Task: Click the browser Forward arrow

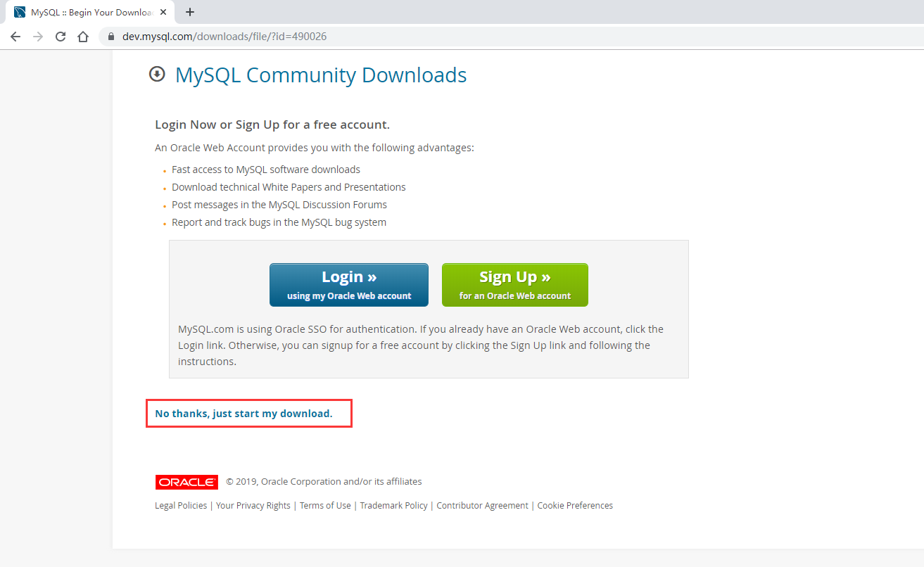Action: pos(38,37)
